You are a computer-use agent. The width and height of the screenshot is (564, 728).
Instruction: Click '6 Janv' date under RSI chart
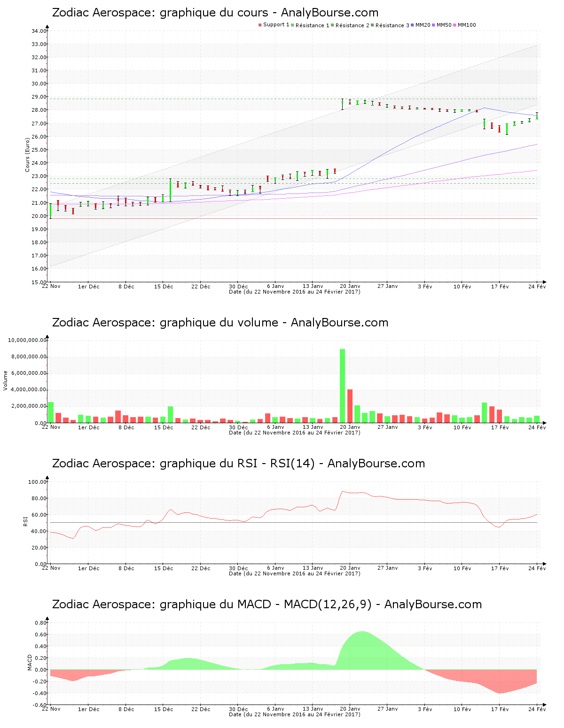click(275, 568)
